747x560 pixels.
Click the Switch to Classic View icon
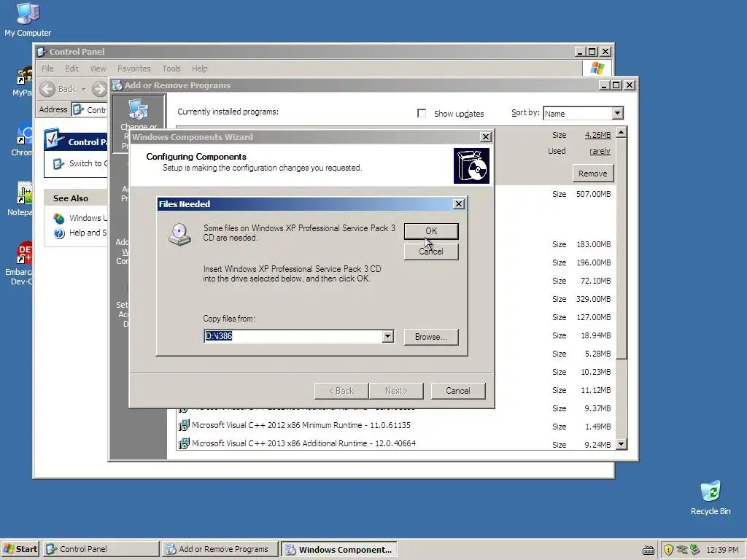pos(58,164)
